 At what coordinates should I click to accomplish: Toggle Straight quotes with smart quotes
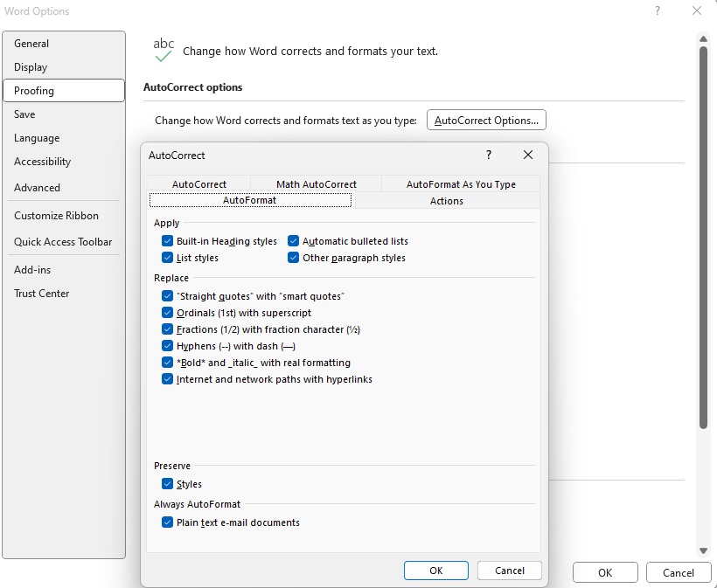(x=167, y=296)
